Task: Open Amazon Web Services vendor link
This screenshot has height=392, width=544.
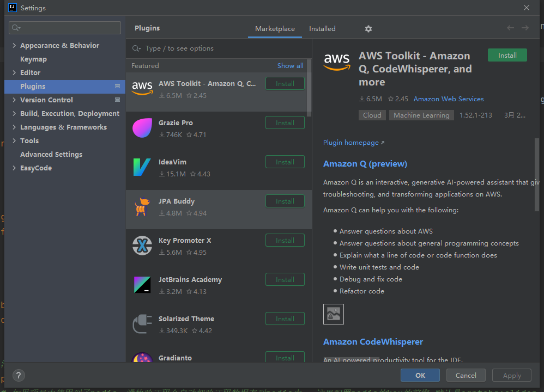Action: pyautogui.click(x=448, y=99)
